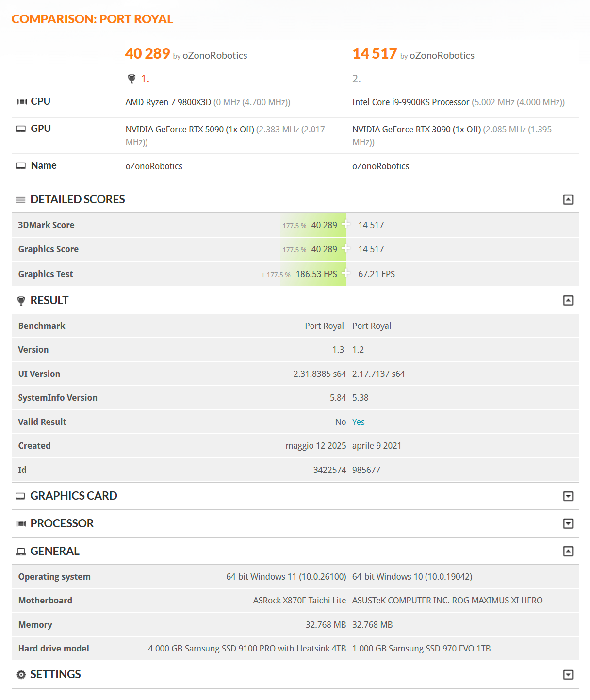
Task: Expand the Graphics Card section
Action: (x=568, y=496)
